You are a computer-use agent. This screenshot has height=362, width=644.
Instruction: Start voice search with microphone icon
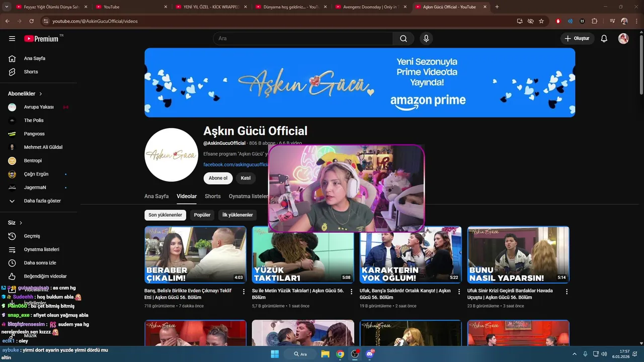[426, 39]
